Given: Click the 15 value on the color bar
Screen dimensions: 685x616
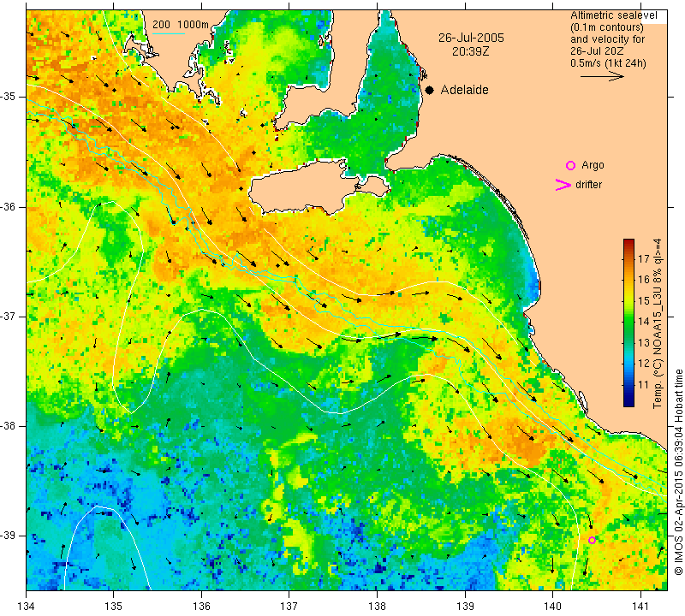Looking at the screenshot, I should [644, 300].
